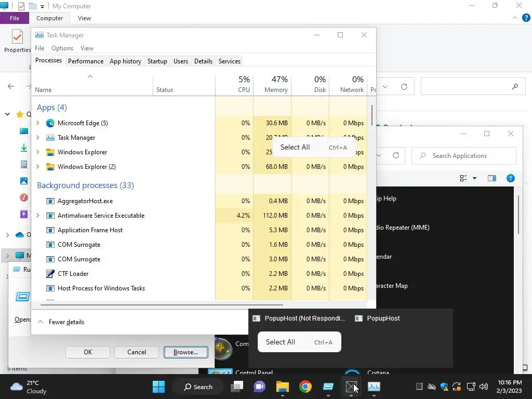Choose Select All in the PopupHost preview

pos(299,342)
